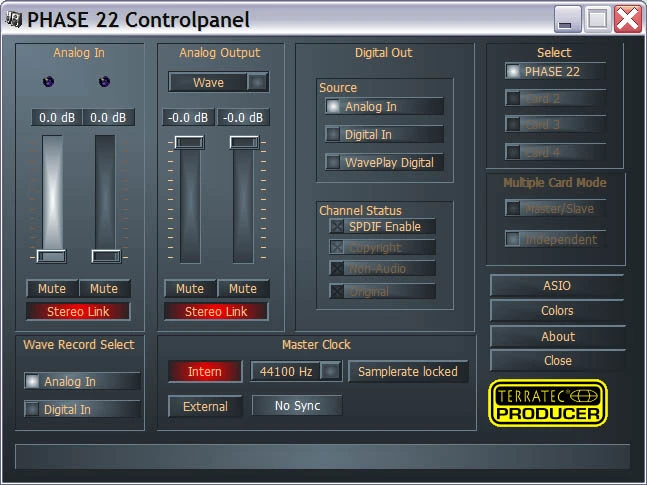Screen dimensions: 647x485
Task: Click the left Analog In dB value field
Action: (x=53, y=117)
